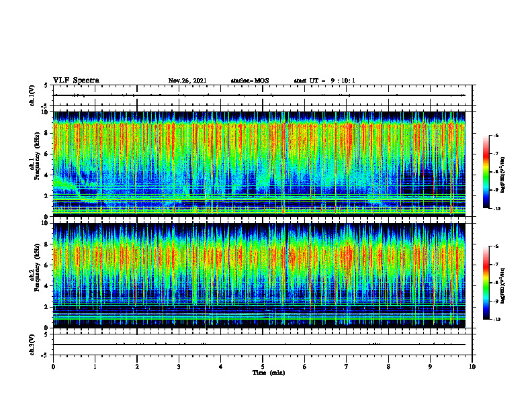Click the '-6' tick on ch.1 colorbar
This screenshot has height=411, width=532.
496,135
